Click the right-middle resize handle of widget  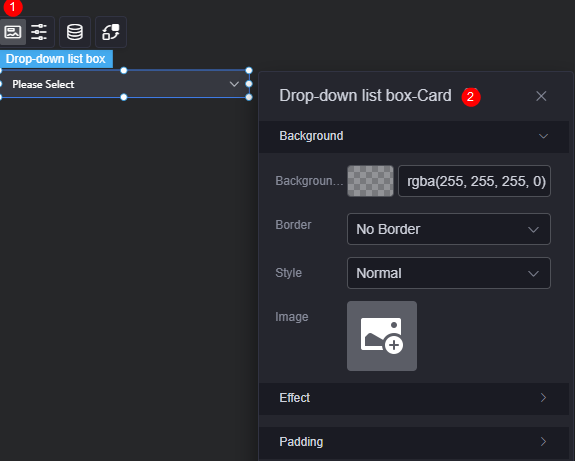click(x=249, y=84)
